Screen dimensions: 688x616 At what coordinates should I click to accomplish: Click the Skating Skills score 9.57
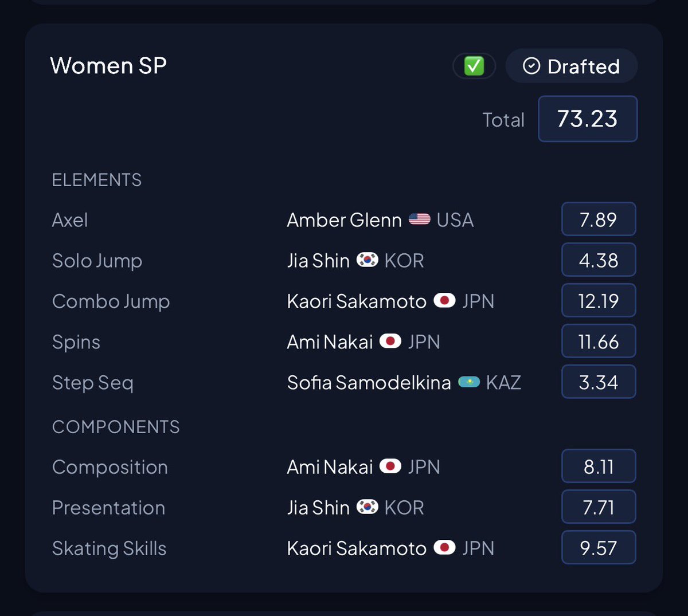pyautogui.click(x=599, y=548)
